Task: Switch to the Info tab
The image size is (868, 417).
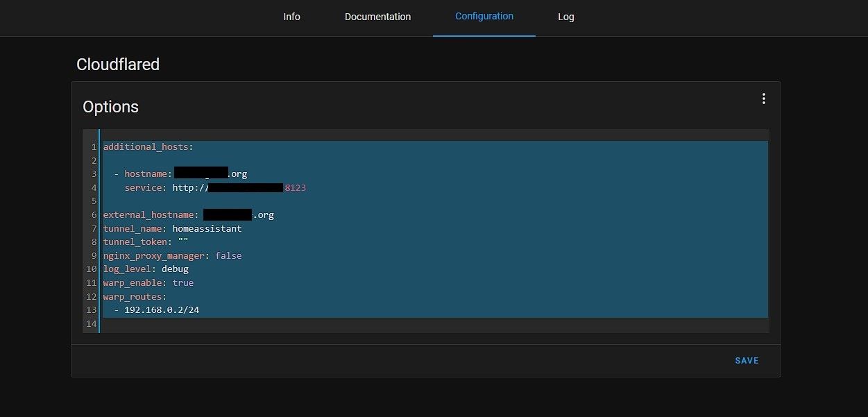Action: pos(291,17)
